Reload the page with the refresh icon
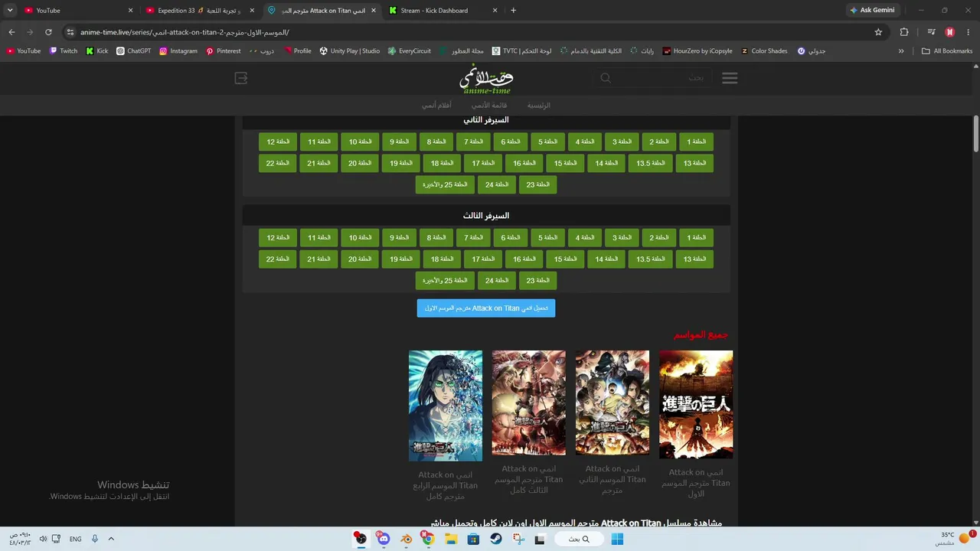 pos(48,32)
